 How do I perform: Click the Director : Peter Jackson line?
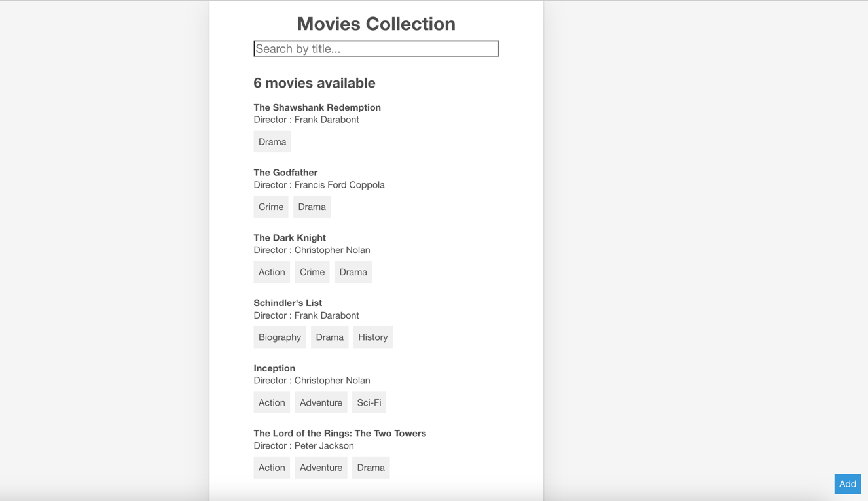pos(304,446)
